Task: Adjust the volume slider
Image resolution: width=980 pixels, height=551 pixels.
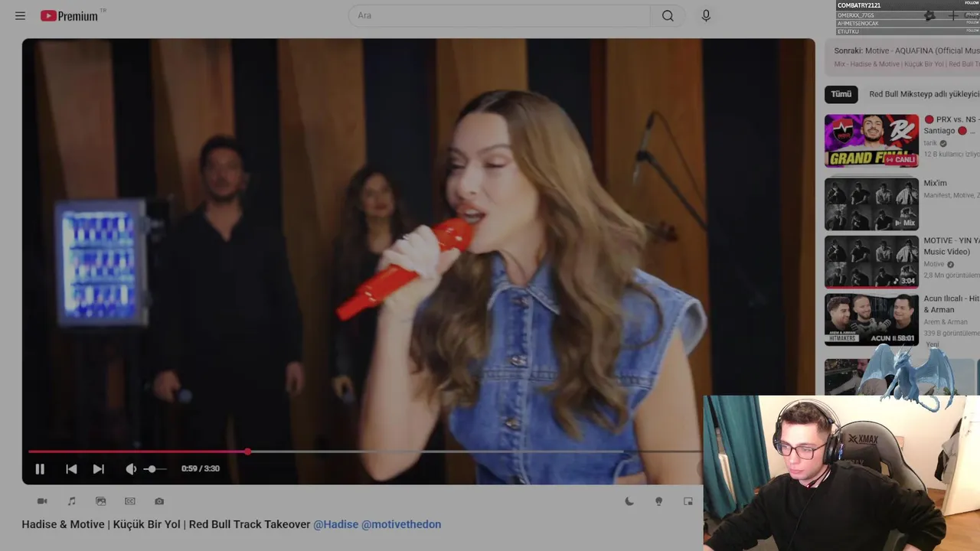Action: [154, 469]
